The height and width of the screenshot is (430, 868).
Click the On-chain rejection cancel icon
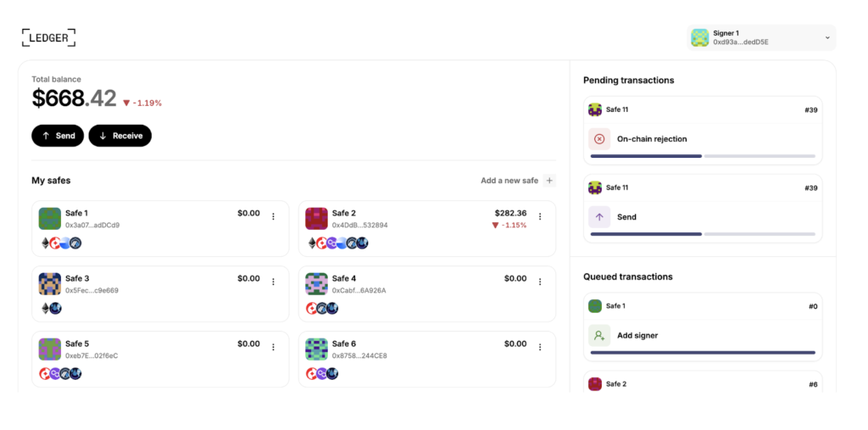(x=599, y=139)
